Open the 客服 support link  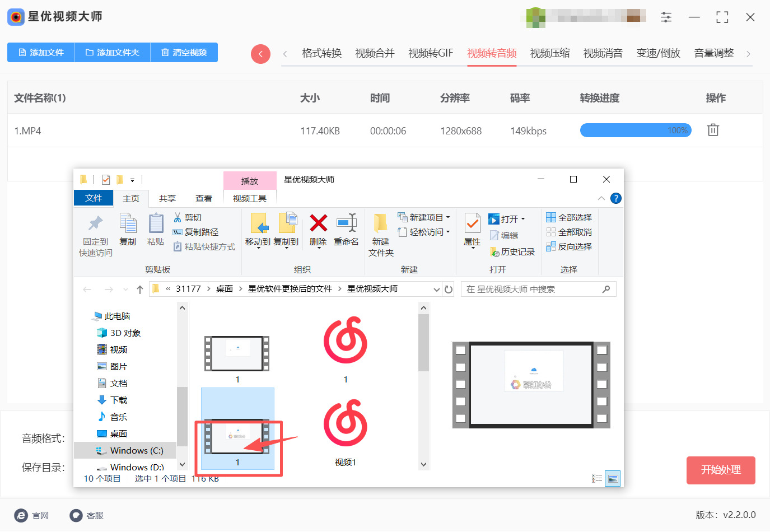pyautogui.click(x=87, y=516)
